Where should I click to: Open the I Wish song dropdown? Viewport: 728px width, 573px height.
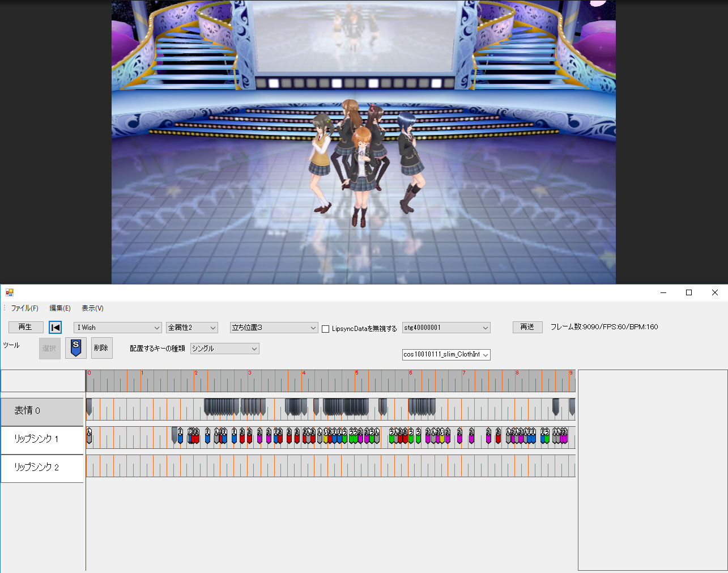pyautogui.click(x=118, y=328)
